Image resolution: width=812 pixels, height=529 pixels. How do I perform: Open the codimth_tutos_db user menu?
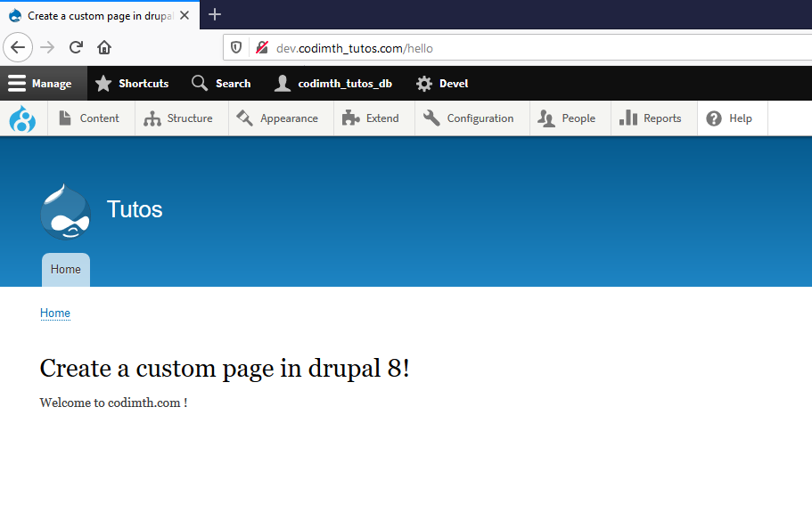point(332,83)
